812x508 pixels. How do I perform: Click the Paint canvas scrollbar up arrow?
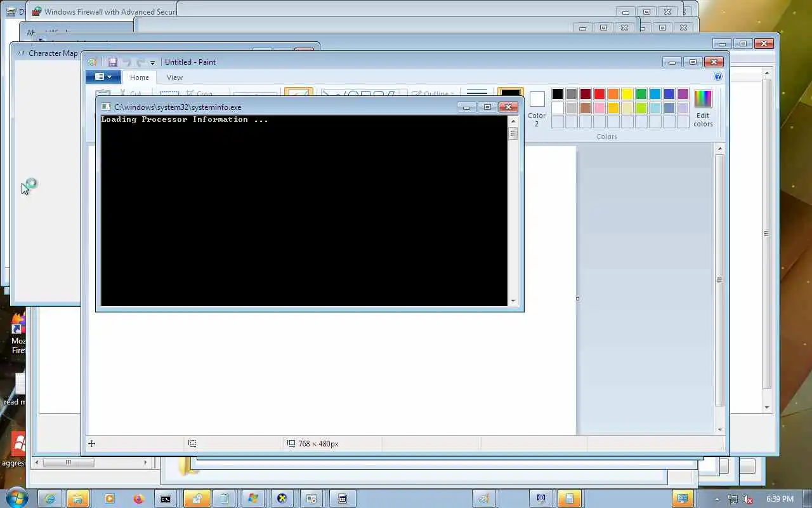pos(719,149)
